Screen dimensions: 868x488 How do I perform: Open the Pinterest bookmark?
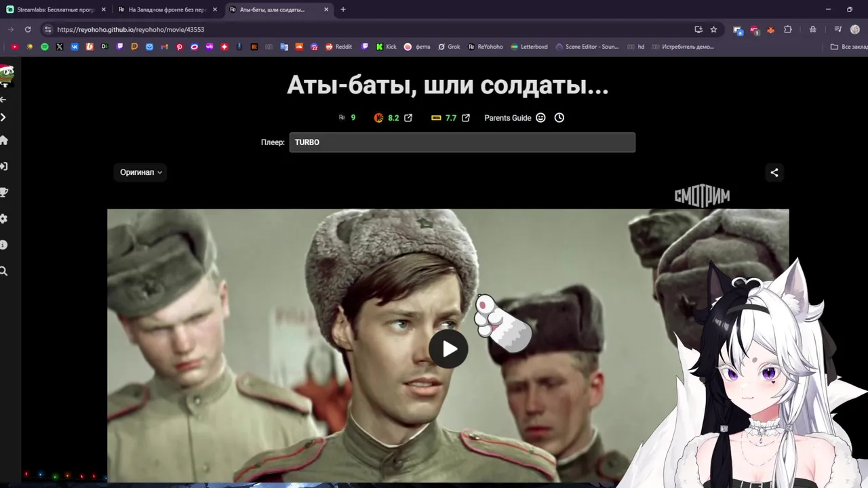coord(180,47)
